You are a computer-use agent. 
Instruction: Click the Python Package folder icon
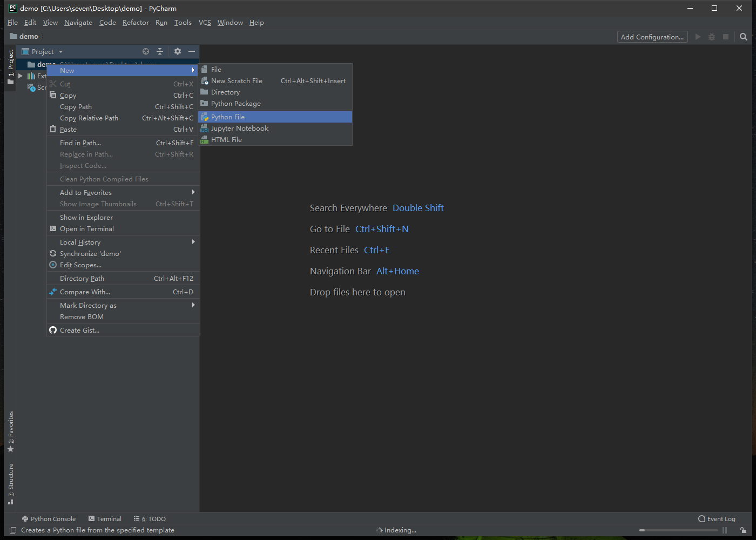click(x=205, y=104)
